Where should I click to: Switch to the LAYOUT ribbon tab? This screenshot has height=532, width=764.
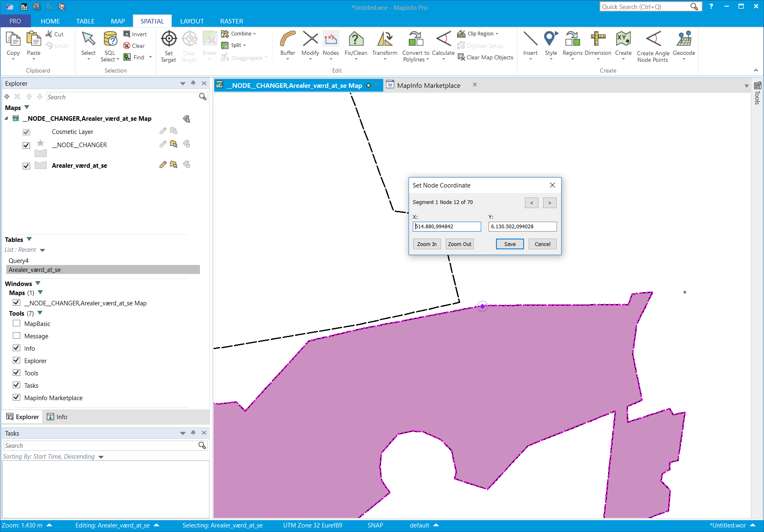coord(192,21)
